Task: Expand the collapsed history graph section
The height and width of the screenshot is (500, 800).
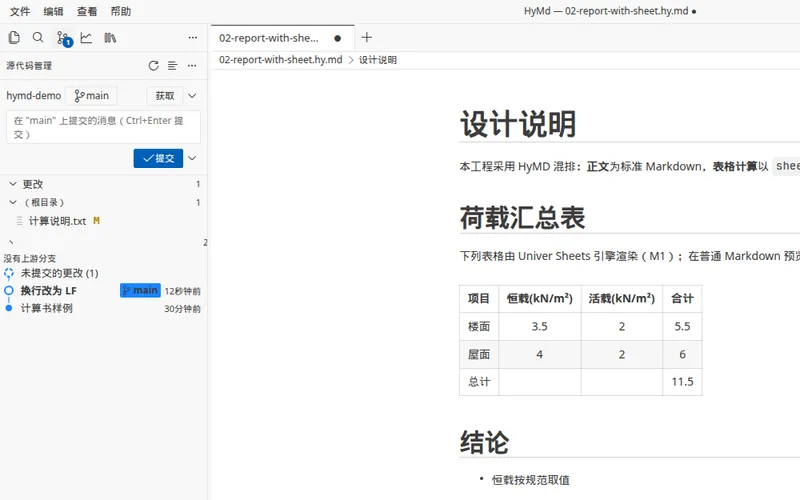Action: pos(11,242)
